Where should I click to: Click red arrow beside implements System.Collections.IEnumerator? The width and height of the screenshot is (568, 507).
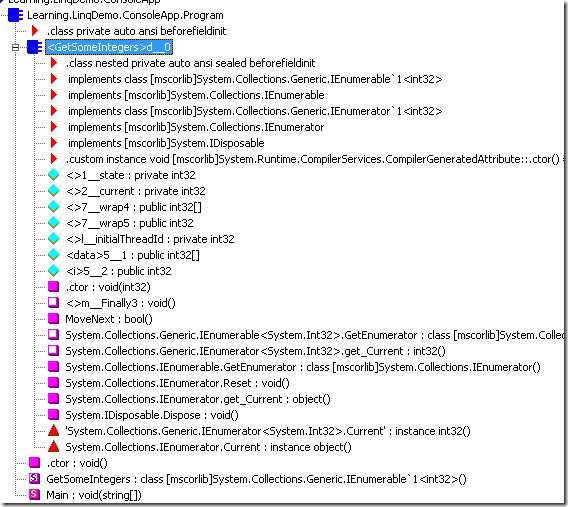click(54, 127)
